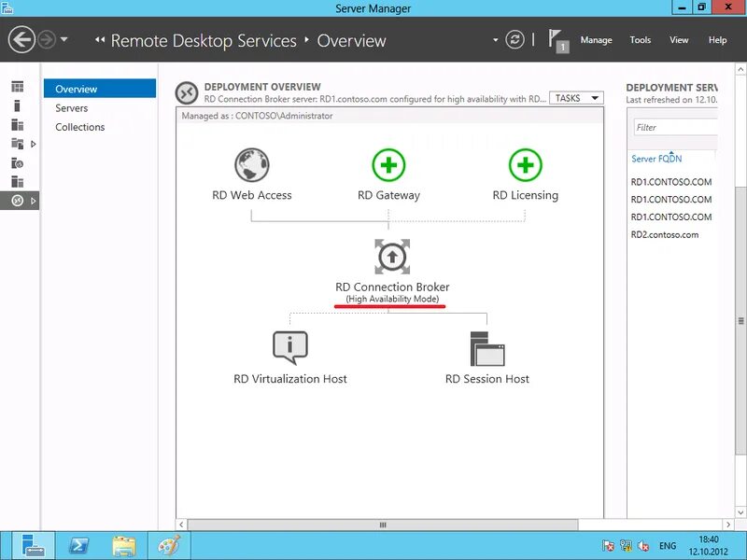Select the RD Connection Broker icon
Screen dimensions: 747x560
(x=392, y=257)
